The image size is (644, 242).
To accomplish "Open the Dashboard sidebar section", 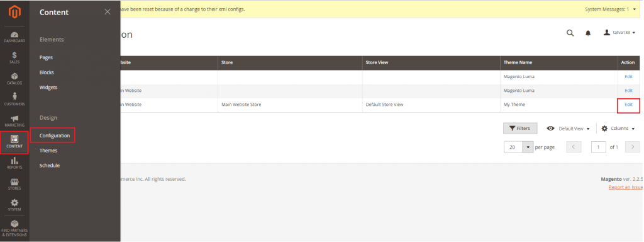I will (14, 37).
